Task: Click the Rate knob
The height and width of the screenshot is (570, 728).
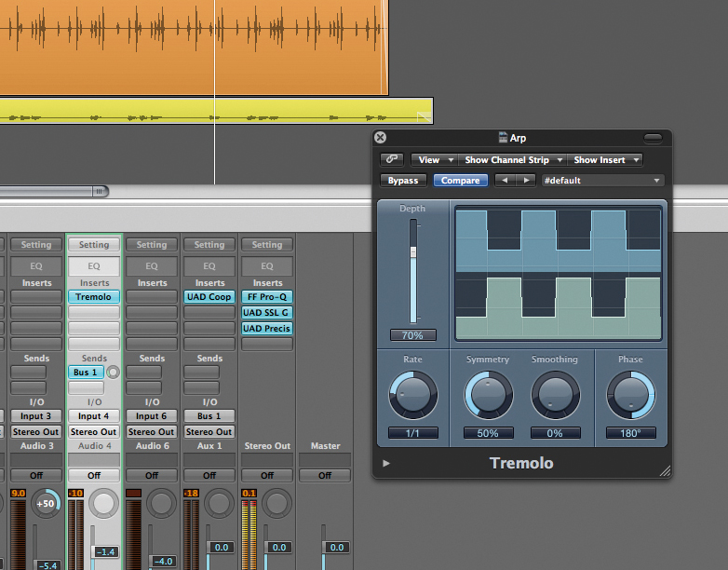Action: pyautogui.click(x=412, y=395)
